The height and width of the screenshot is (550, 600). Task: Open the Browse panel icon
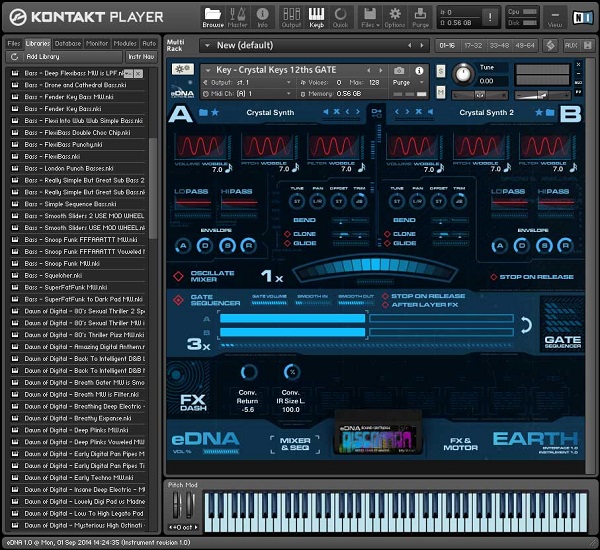[x=213, y=17]
